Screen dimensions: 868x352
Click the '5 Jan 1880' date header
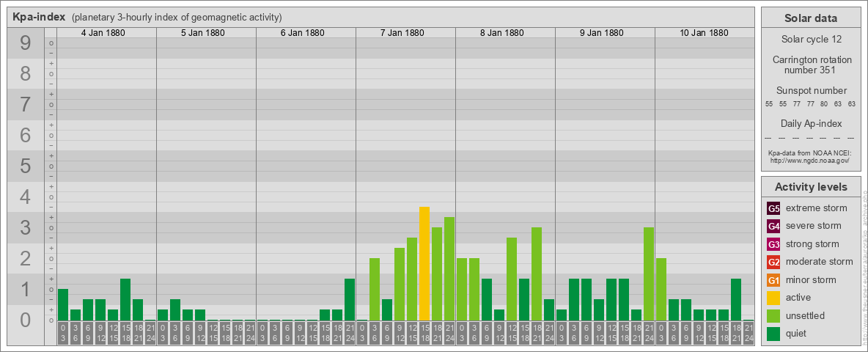203,33
